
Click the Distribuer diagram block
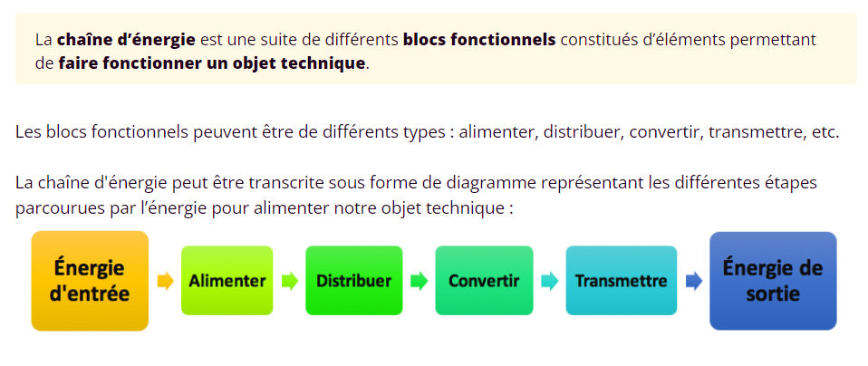[x=353, y=281]
